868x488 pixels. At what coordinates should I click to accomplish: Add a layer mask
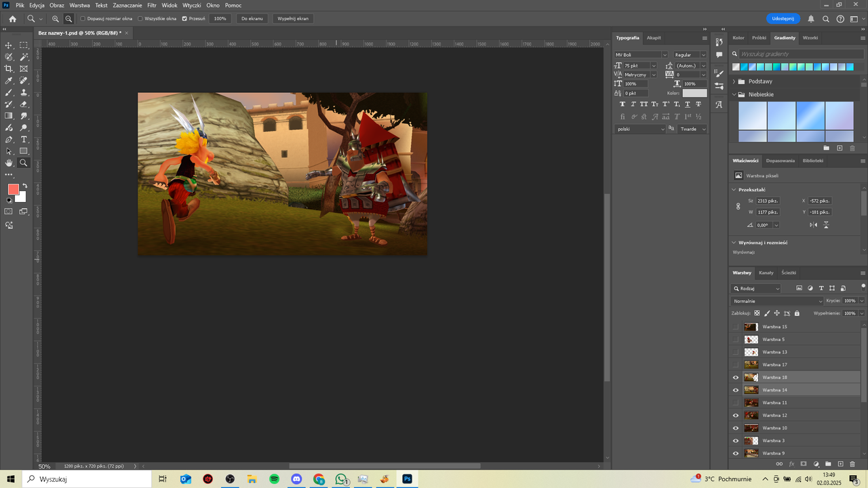[804, 464]
